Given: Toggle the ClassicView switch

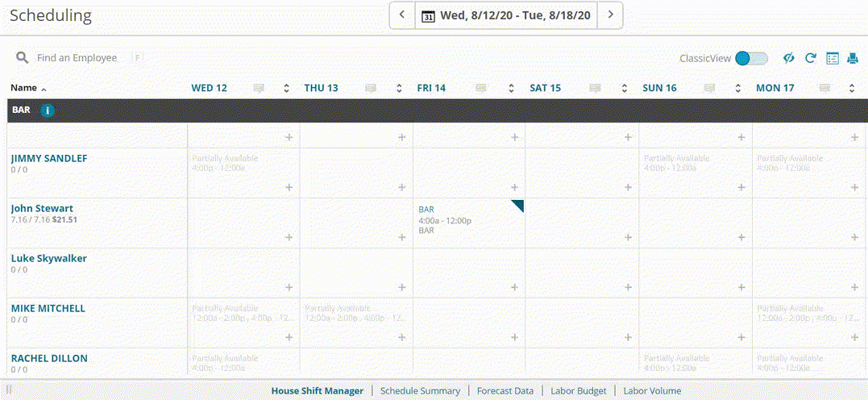Looking at the screenshot, I should point(751,58).
